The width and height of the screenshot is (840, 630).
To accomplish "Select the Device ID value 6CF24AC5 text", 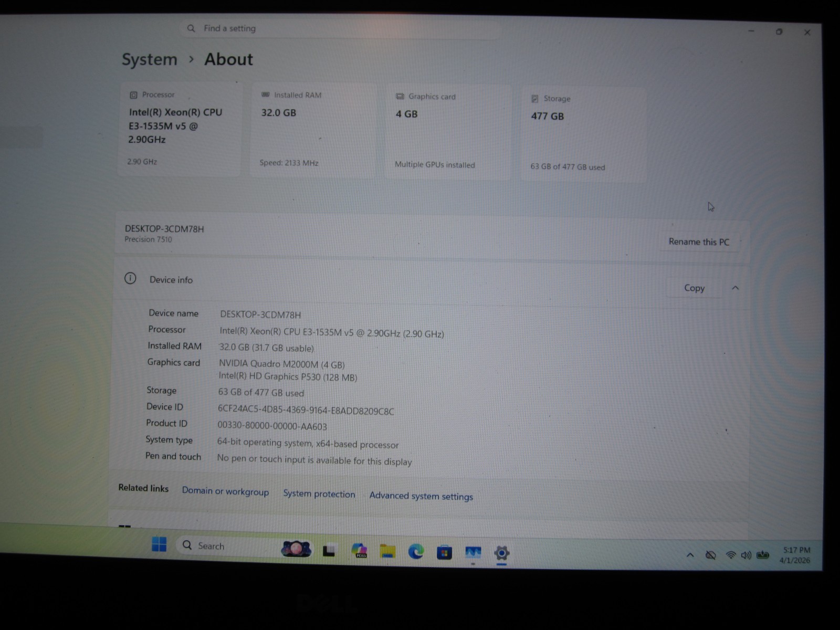I will 306,411.
